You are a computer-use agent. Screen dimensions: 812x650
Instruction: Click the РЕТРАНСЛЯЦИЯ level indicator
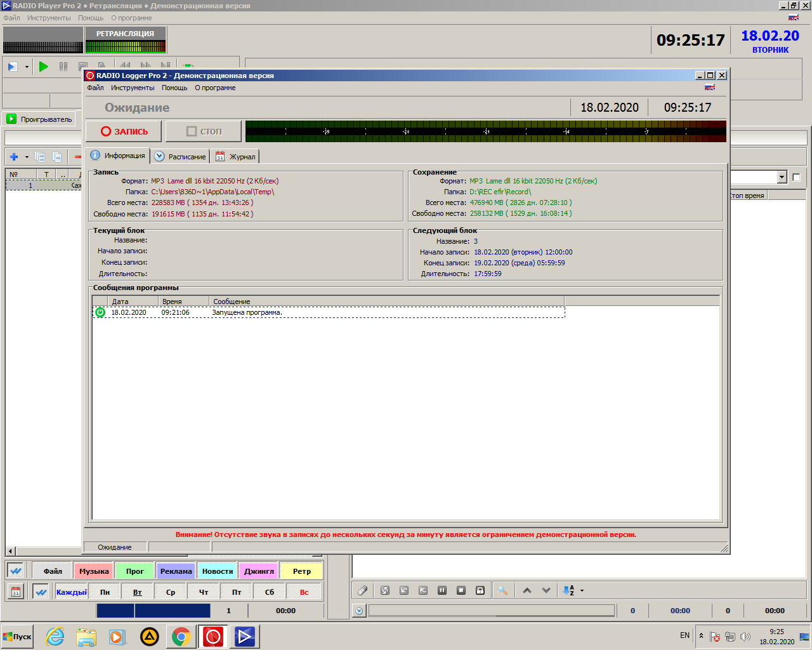125,40
